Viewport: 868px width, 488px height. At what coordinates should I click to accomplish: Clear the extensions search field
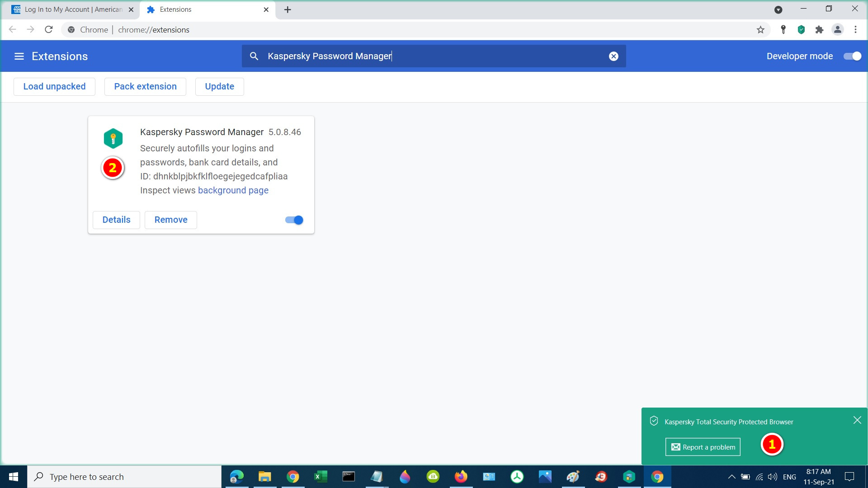pyautogui.click(x=613, y=56)
